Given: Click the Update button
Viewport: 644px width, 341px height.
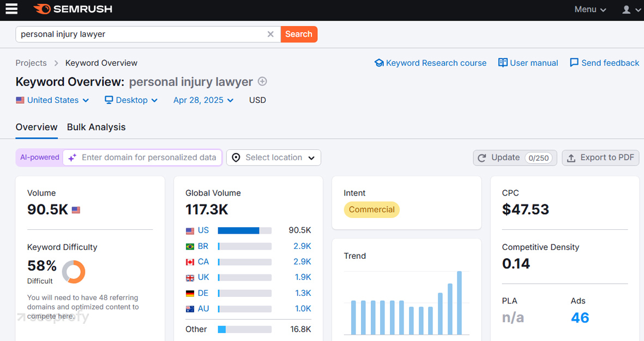Looking at the screenshot, I should pyautogui.click(x=515, y=157).
